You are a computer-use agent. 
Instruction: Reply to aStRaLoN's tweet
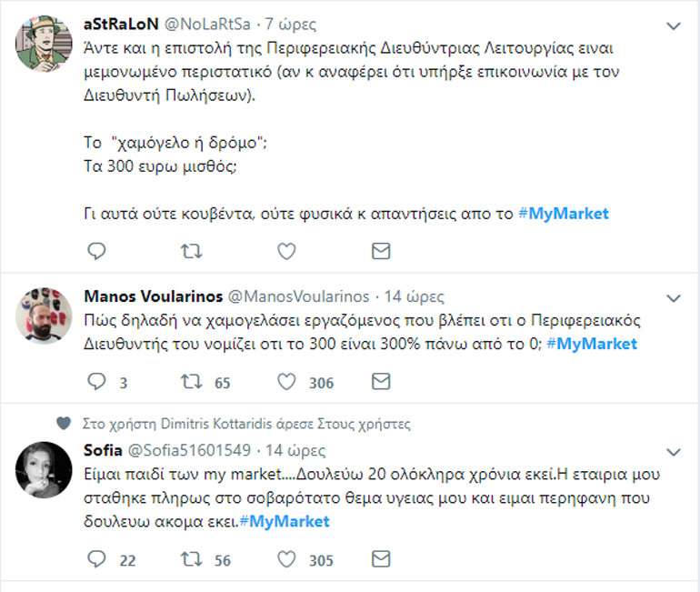click(x=97, y=250)
